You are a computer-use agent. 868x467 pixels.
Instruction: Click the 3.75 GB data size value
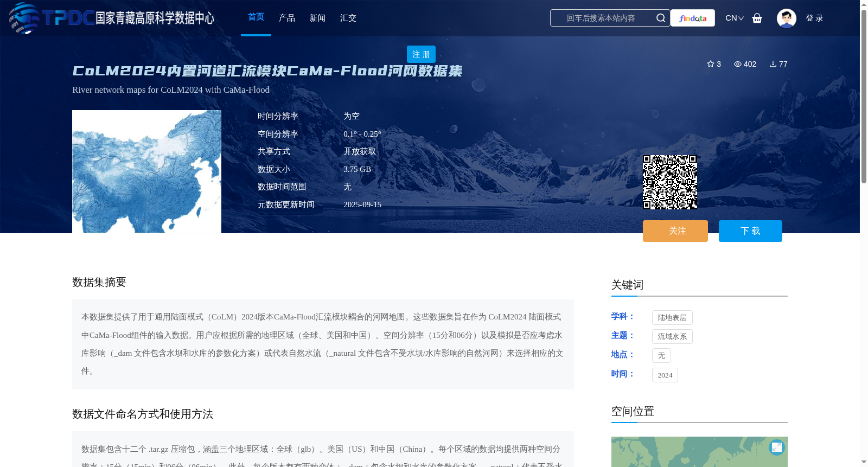357,169
